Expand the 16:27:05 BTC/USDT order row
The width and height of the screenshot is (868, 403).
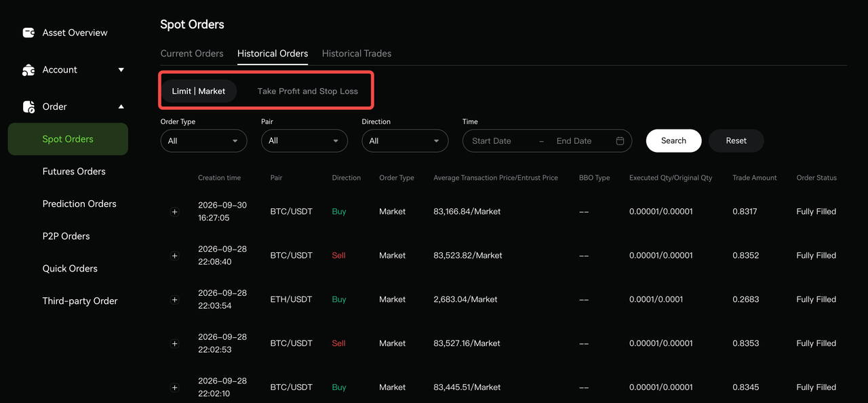pos(174,212)
